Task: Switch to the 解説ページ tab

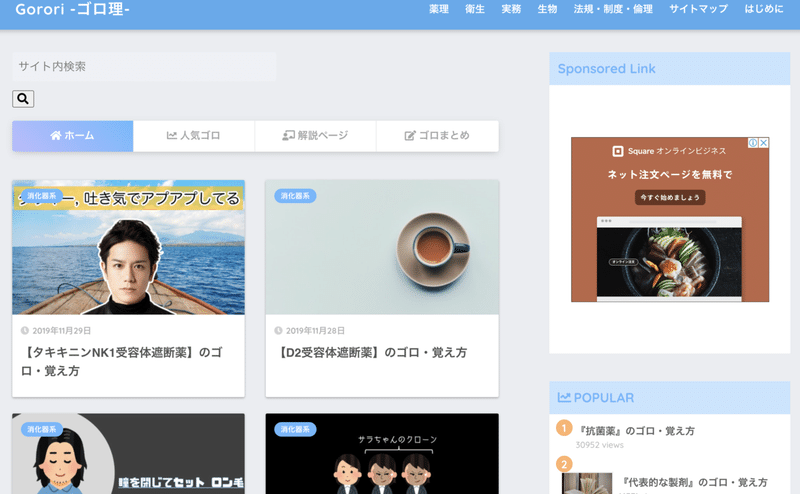Action: pos(315,136)
